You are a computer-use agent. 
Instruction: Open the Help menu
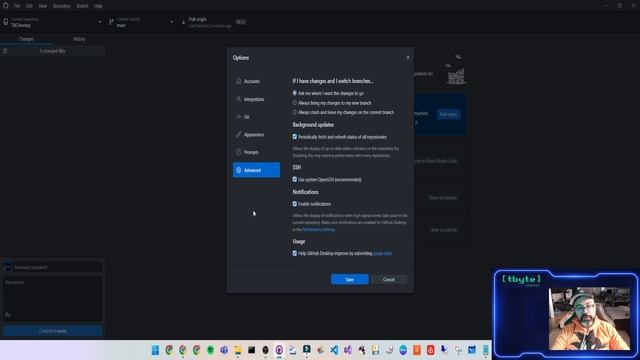(x=98, y=6)
